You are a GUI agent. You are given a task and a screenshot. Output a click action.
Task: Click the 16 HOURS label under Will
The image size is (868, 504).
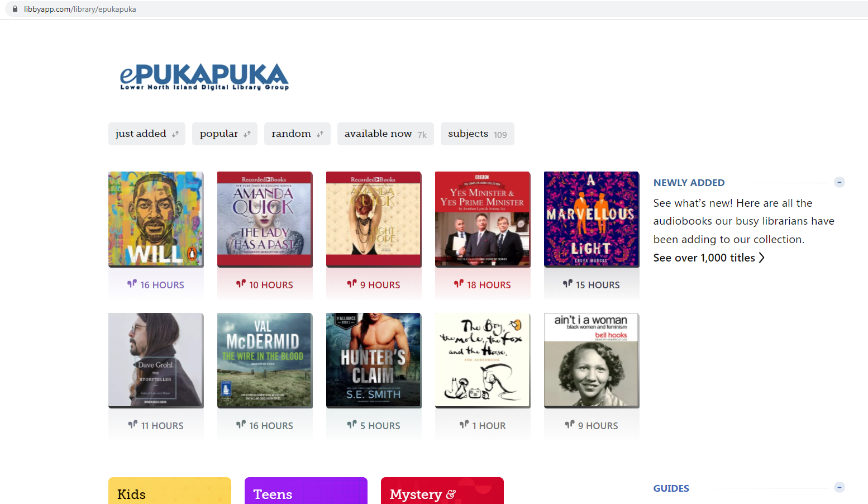(x=162, y=285)
